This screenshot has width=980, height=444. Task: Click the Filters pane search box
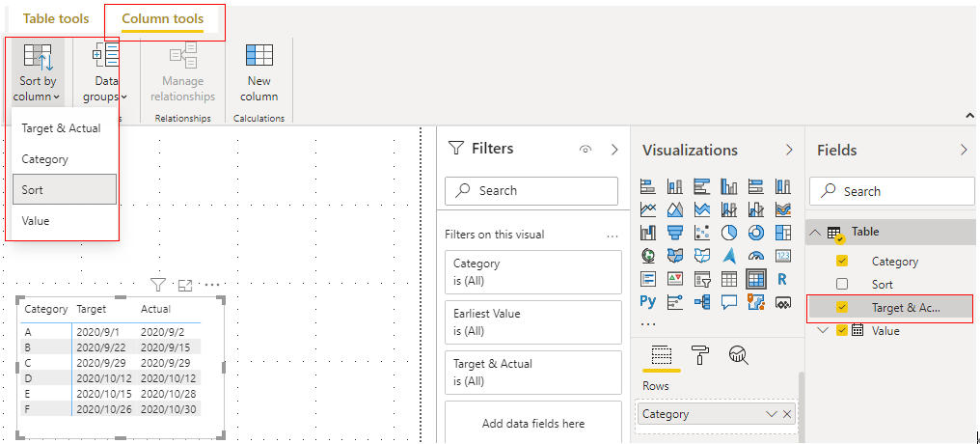pyautogui.click(x=531, y=191)
